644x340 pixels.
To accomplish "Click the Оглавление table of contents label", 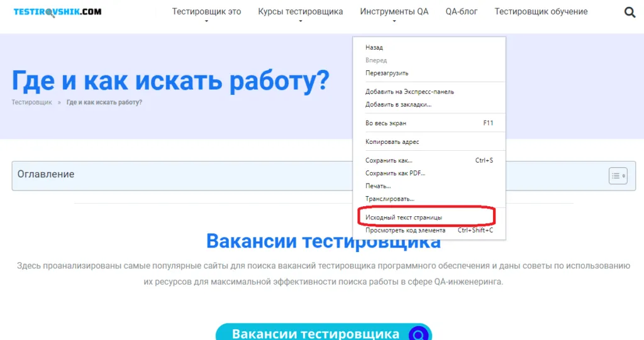I will (45, 174).
